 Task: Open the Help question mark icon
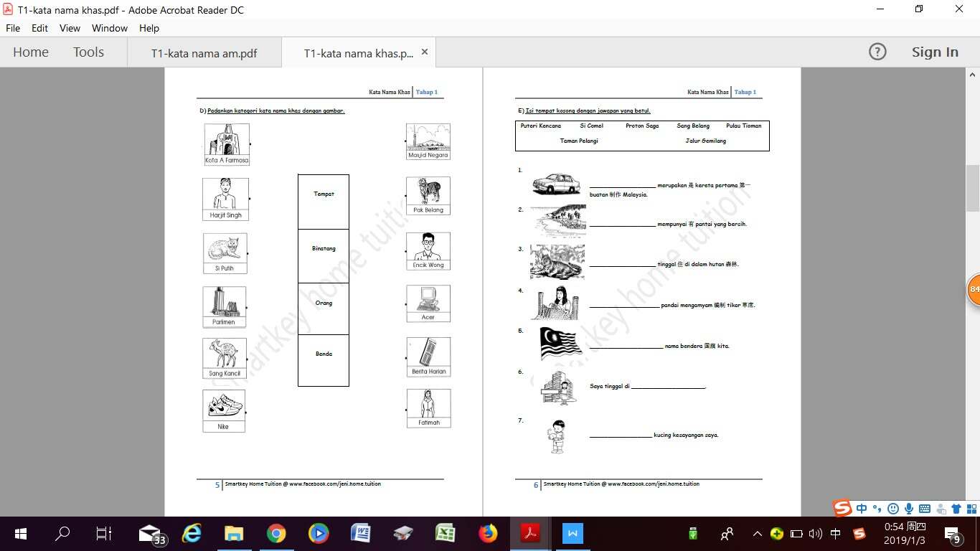[877, 52]
